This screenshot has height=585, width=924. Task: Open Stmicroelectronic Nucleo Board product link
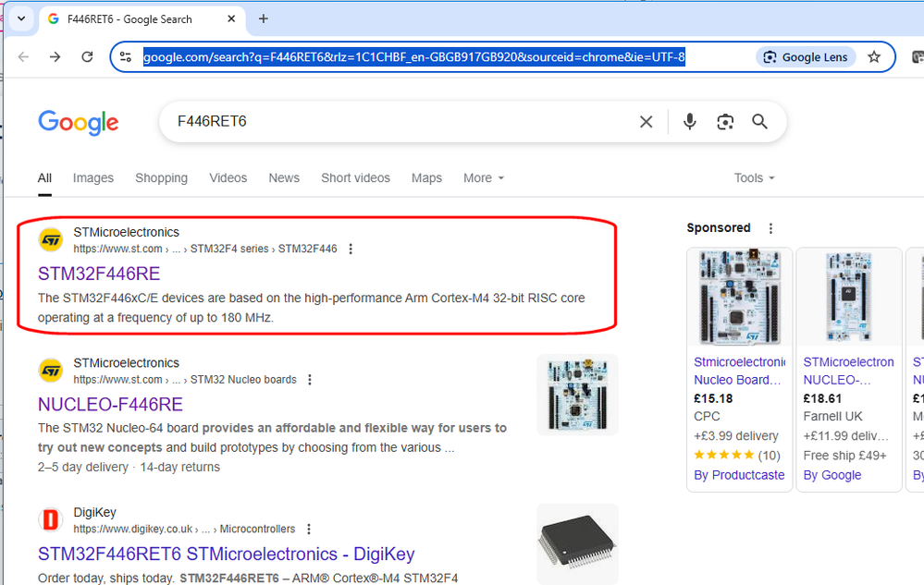click(x=740, y=371)
